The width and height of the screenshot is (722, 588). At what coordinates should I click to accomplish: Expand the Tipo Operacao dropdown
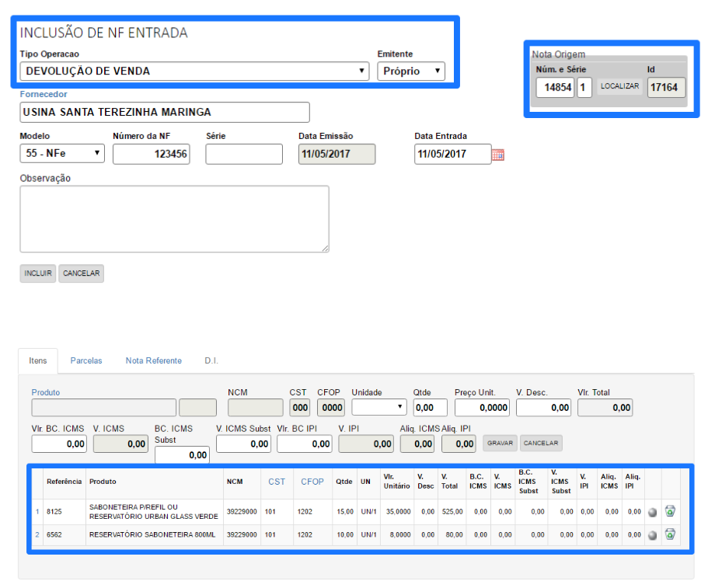pos(194,71)
